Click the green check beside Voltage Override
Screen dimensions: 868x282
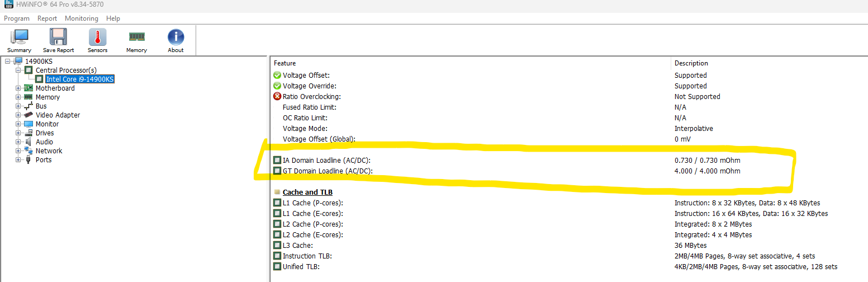(x=277, y=86)
